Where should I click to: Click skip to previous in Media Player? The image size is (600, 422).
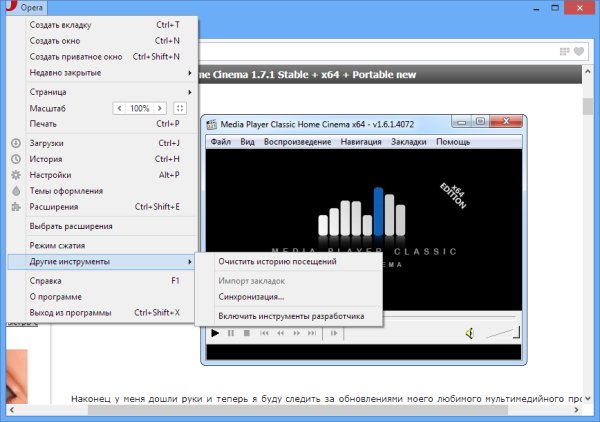264,333
